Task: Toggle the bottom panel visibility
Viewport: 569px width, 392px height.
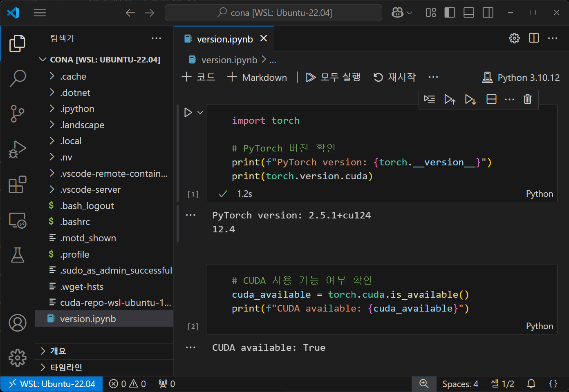Action: [469, 13]
